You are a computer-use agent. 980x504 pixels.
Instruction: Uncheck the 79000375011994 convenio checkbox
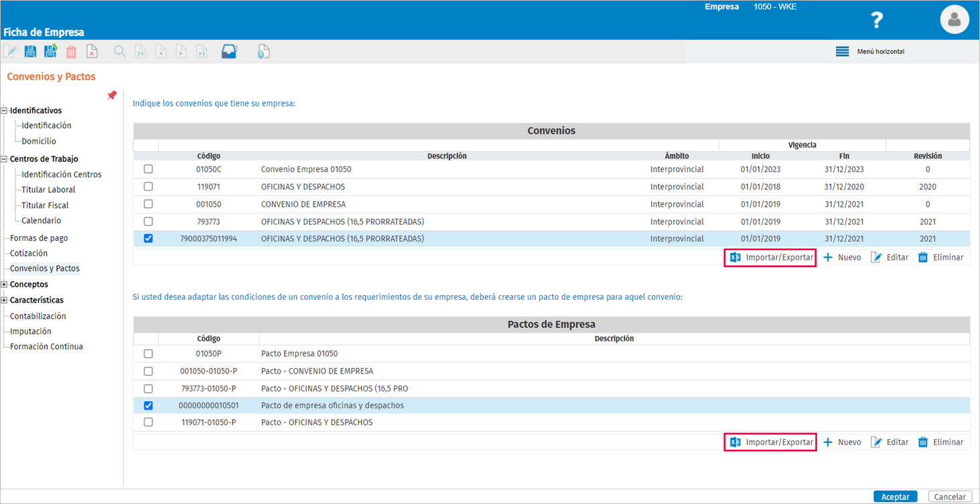tap(148, 239)
